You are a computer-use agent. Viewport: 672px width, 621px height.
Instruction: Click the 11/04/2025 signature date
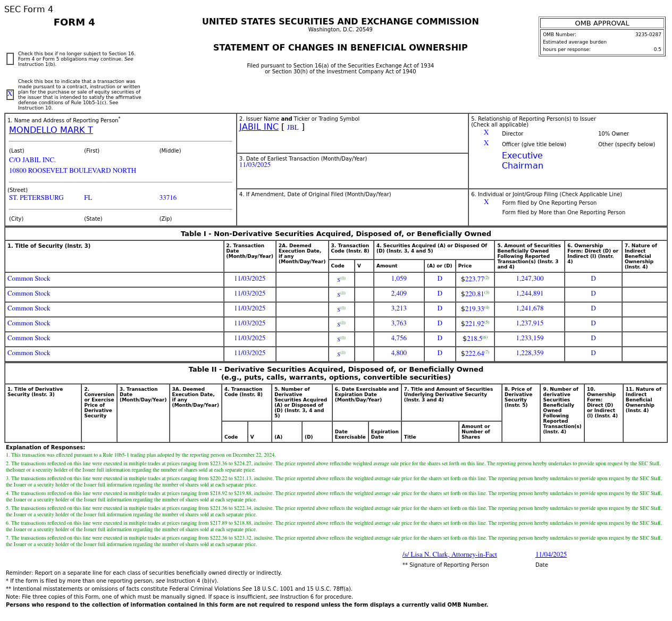coord(551,555)
